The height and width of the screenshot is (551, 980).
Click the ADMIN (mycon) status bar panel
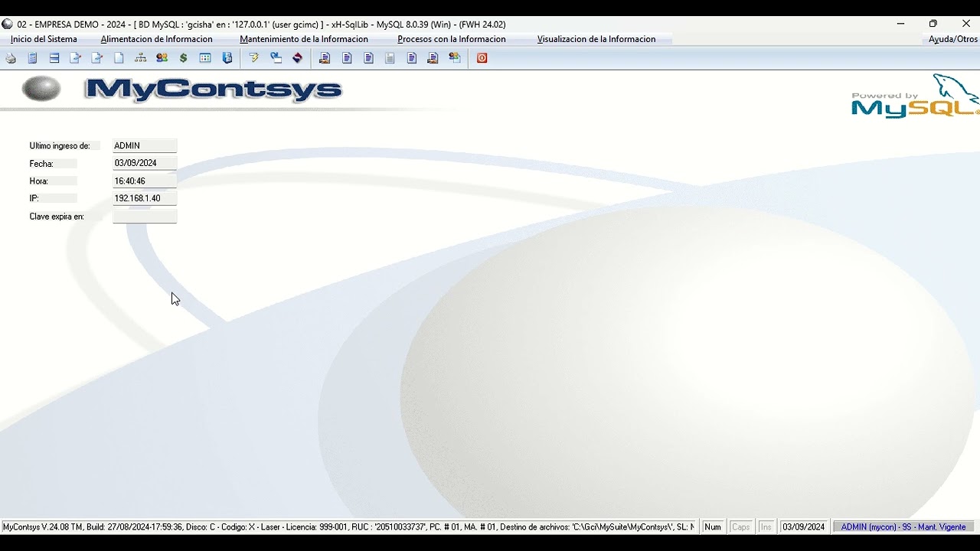[x=903, y=527]
